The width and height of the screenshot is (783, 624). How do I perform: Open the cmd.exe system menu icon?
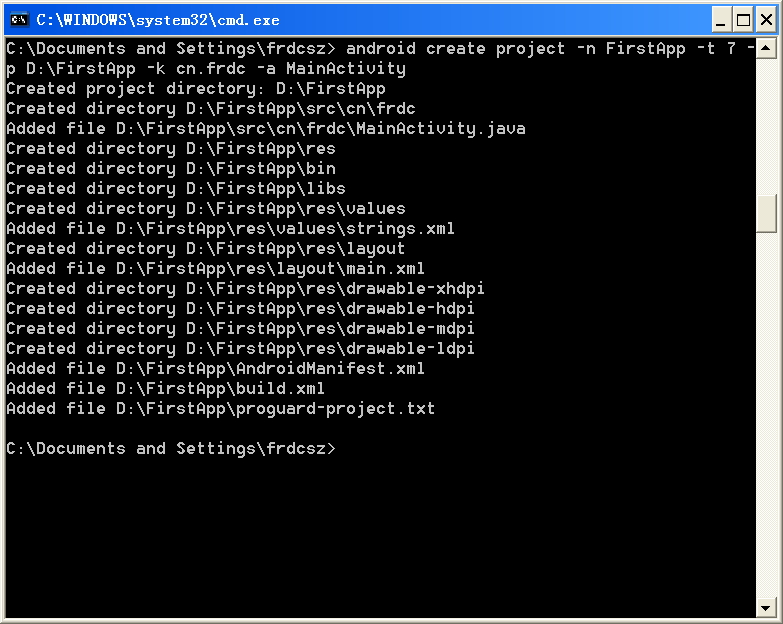coord(19,19)
